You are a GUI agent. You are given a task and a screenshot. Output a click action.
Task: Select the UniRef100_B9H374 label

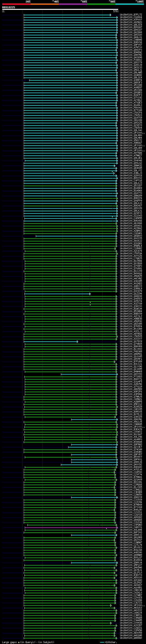131,198
